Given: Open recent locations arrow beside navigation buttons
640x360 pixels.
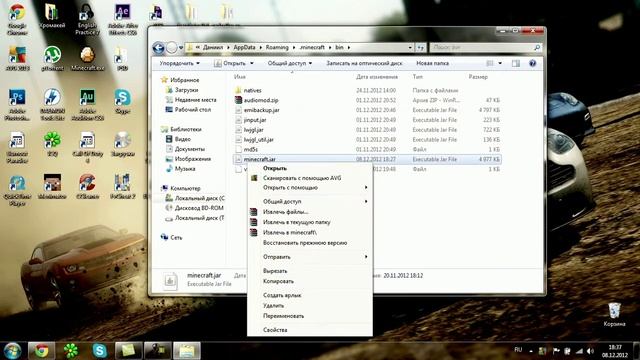Looking at the screenshot, I should pos(181,48).
